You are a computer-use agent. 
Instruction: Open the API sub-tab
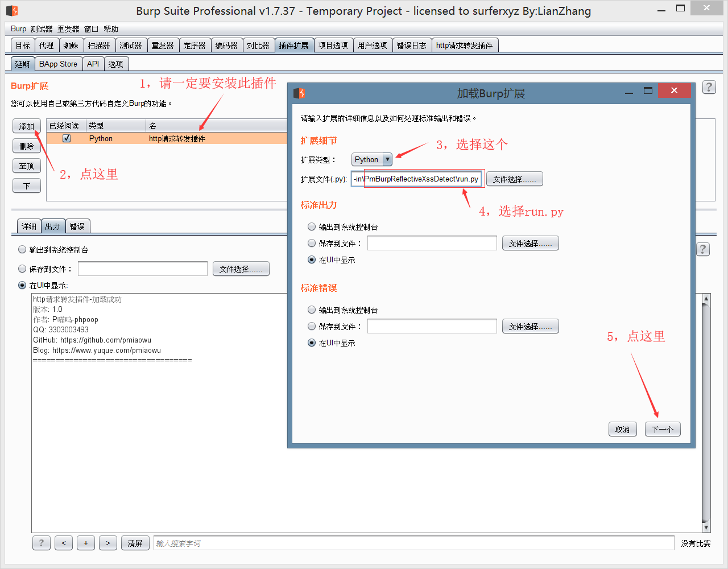pos(93,64)
